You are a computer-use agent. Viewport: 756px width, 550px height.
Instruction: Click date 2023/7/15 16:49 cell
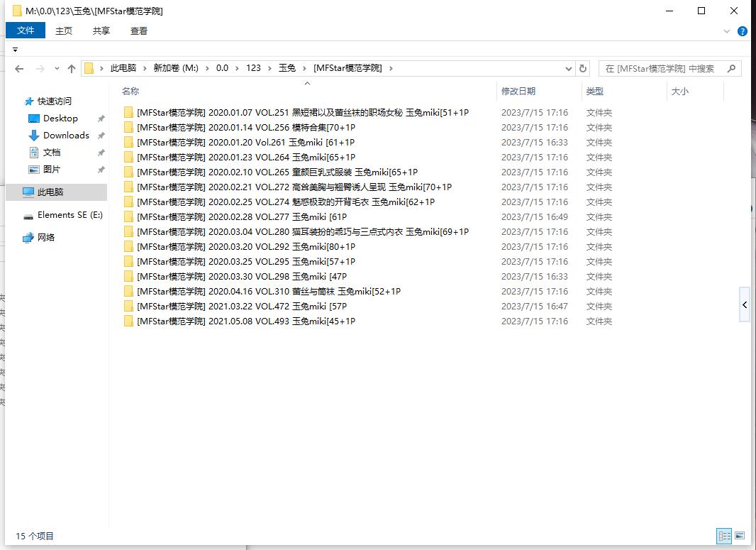[x=535, y=217]
